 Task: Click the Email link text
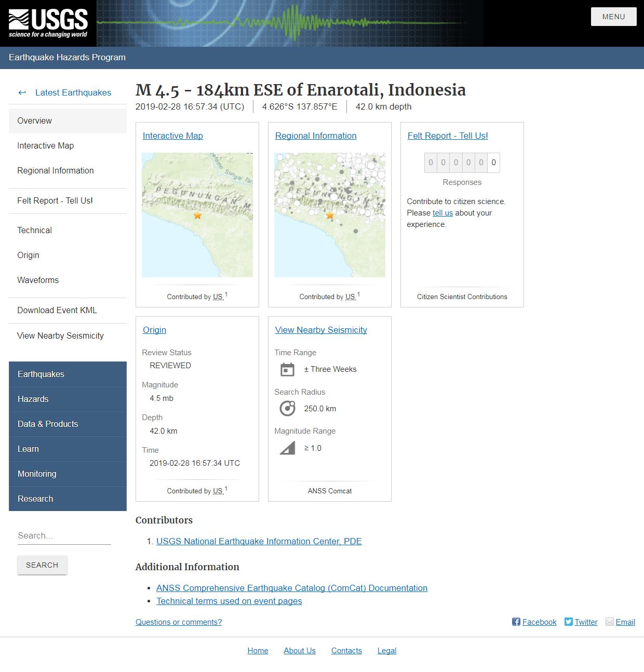625,622
